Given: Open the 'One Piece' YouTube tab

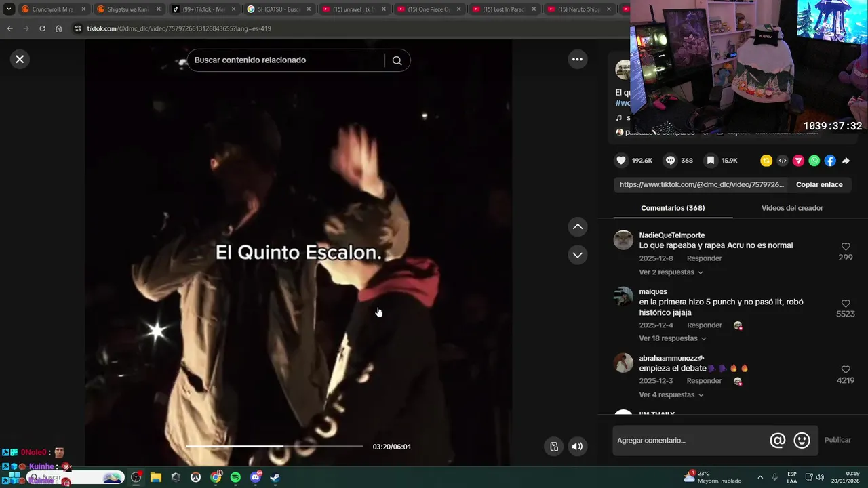Looking at the screenshot, I should (x=429, y=9).
